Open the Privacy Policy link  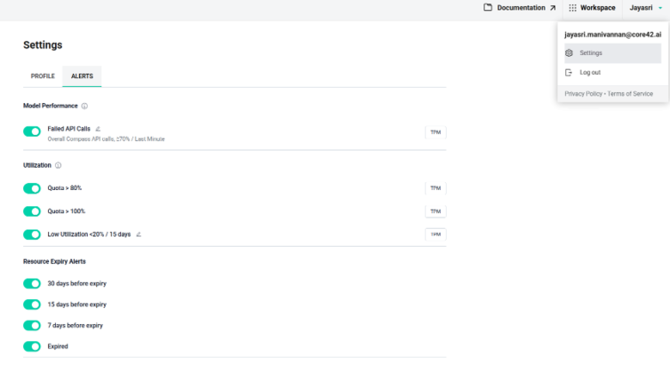pyautogui.click(x=583, y=94)
